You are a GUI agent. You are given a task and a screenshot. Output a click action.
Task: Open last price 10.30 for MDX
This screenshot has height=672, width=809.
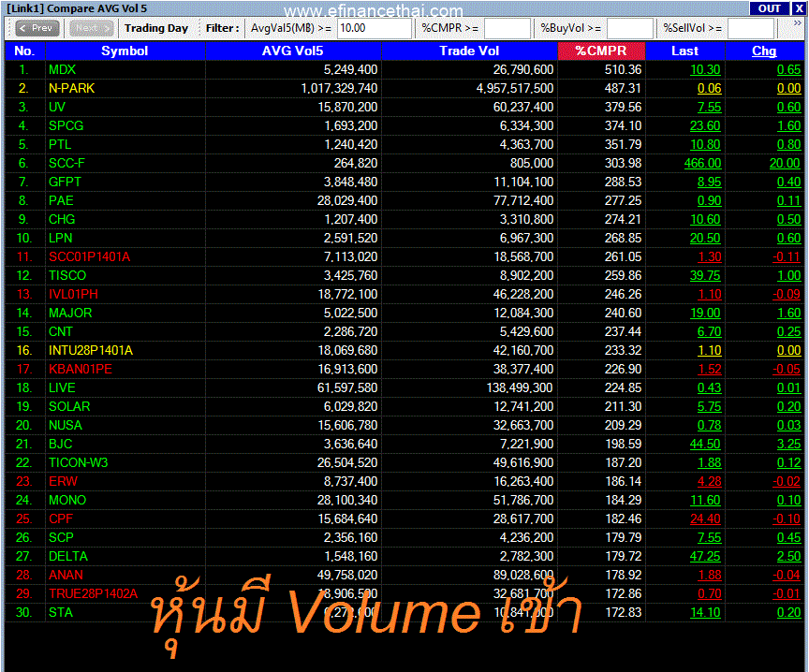click(x=705, y=69)
